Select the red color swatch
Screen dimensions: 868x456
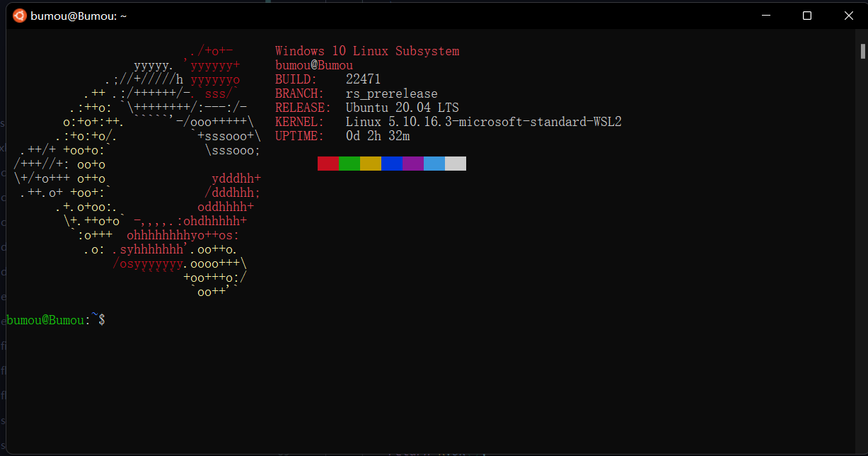click(x=328, y=163)
